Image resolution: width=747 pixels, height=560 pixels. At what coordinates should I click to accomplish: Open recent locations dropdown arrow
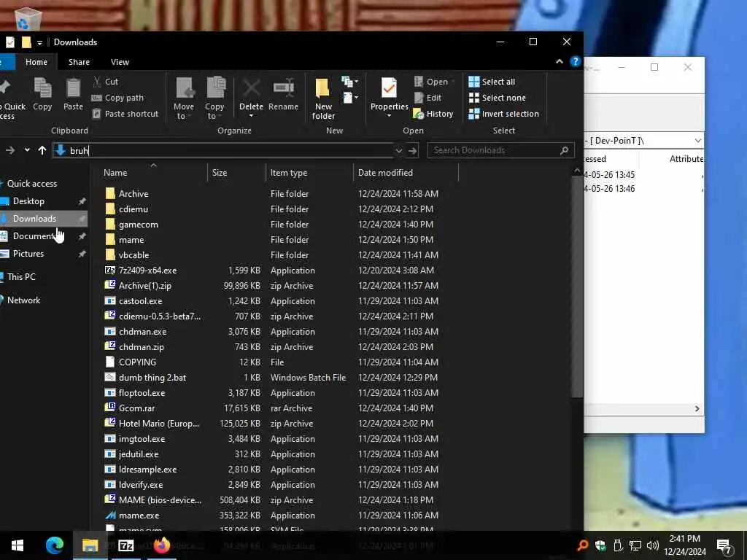27,150
